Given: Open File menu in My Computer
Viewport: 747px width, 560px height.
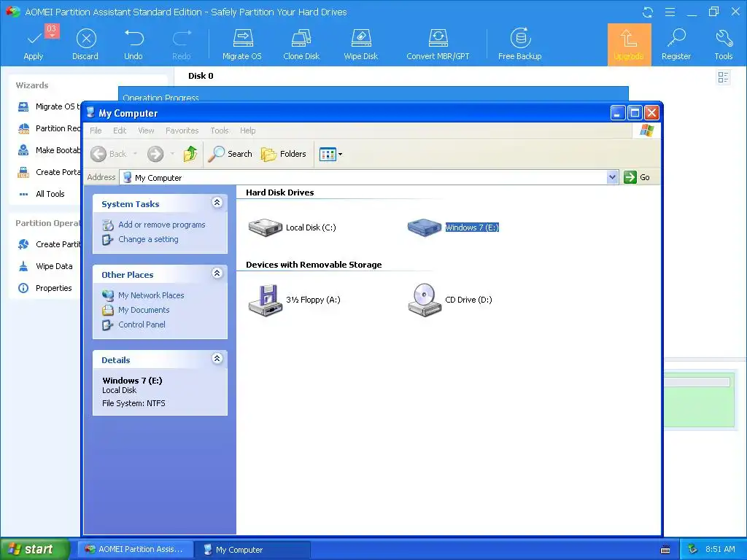Looking at the screenshot, I should click(96, 131).
